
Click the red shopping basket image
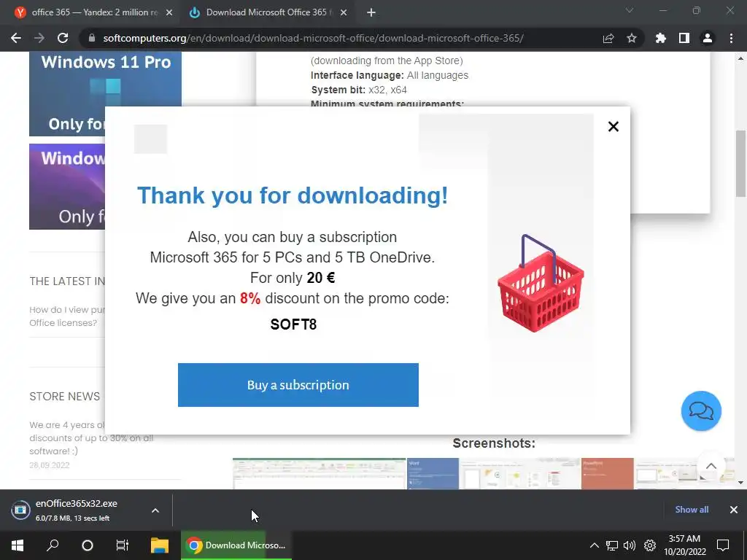[541, 284]
